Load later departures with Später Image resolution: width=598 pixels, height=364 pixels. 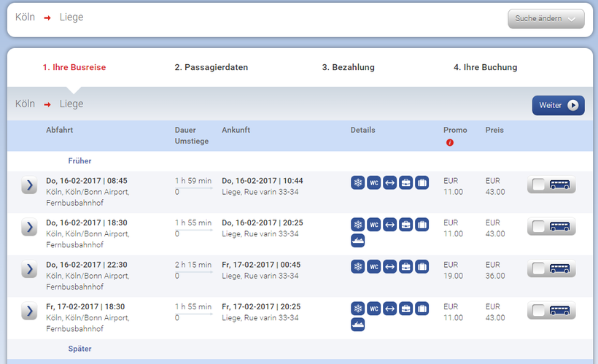[79, 349]
